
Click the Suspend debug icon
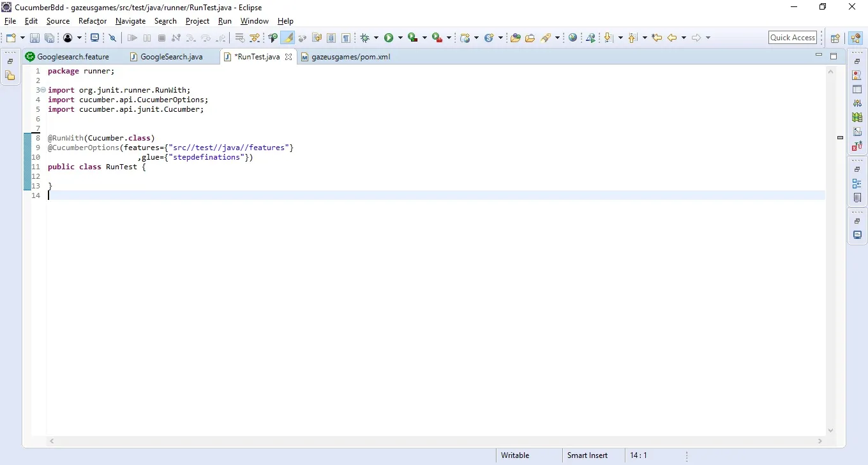click(x=147, y=38)
